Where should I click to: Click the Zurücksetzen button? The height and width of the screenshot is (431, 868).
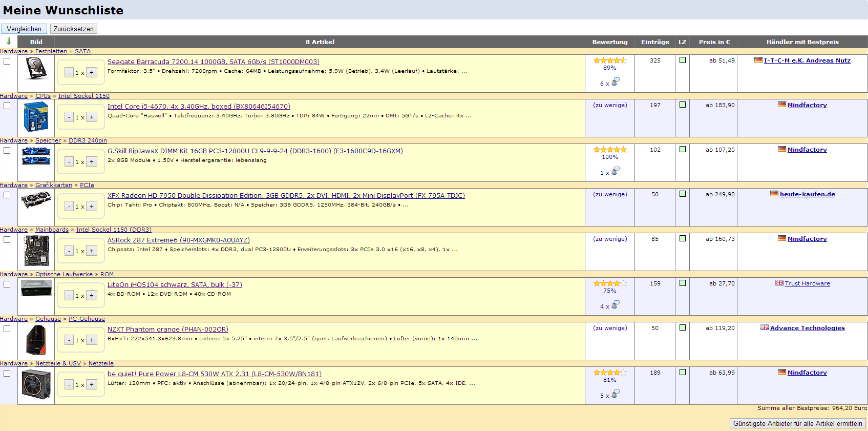point(74,29)
